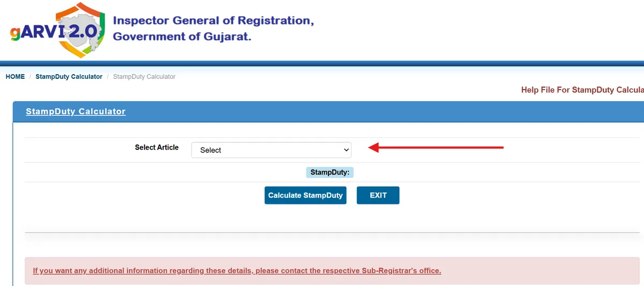Go to HOME in the breadcrumb
The image size is (644, 286).
(15, 77)
